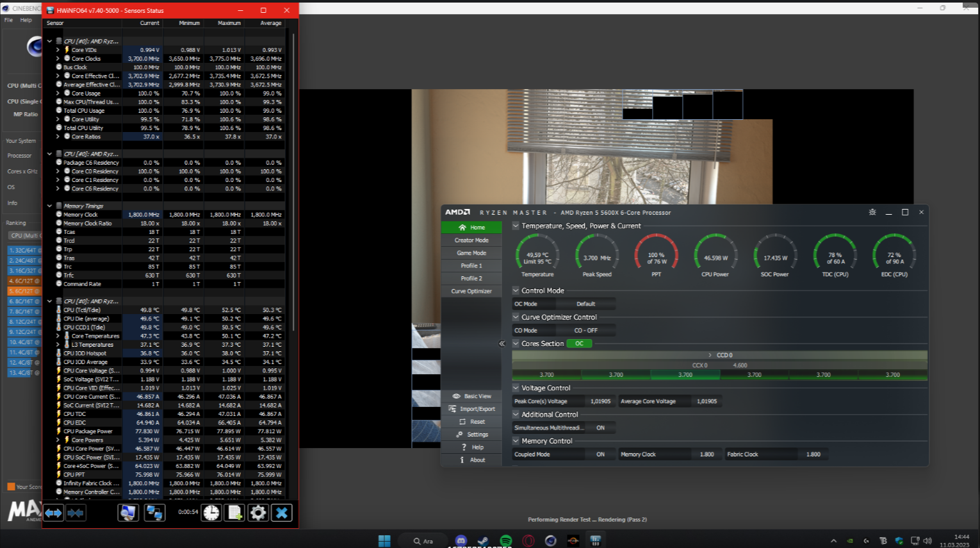Click CO Mode value CO - OFF
Screen dimensions: 980x548
[585, 330]
